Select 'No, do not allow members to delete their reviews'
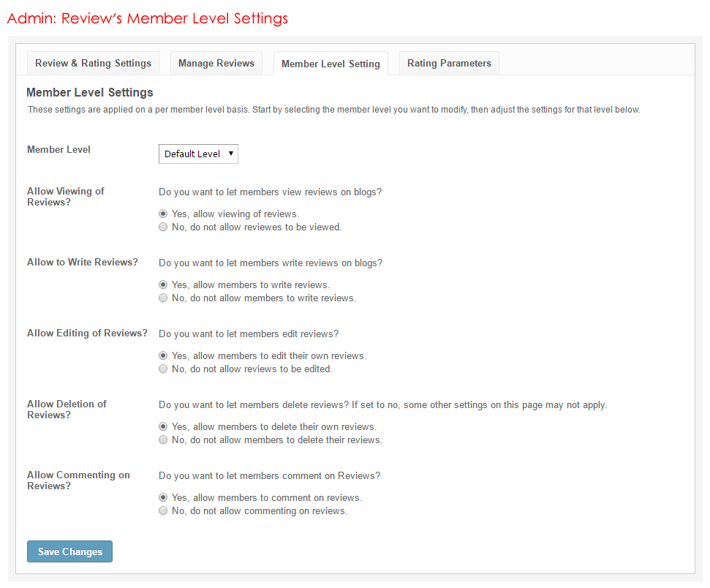 [x=163, y=440]
